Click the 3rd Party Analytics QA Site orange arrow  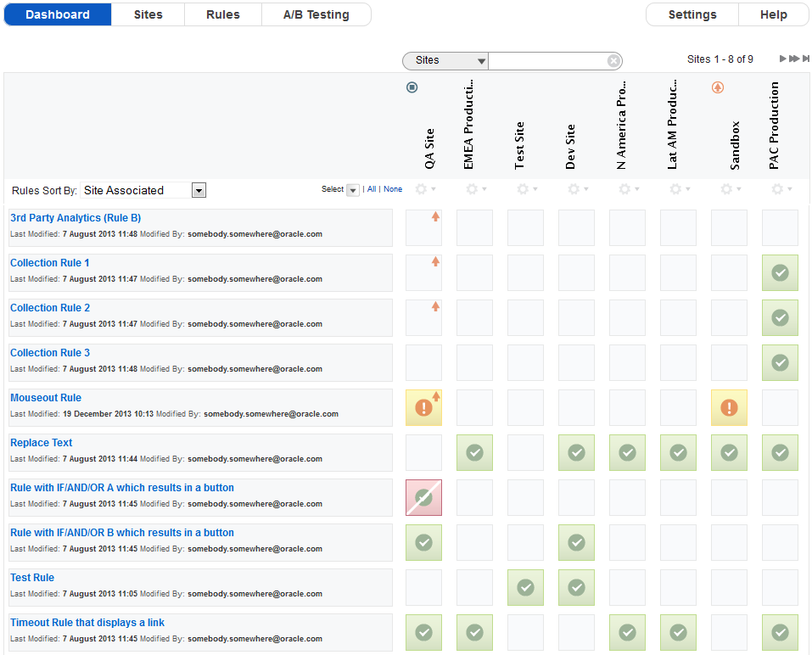[435, 216]
